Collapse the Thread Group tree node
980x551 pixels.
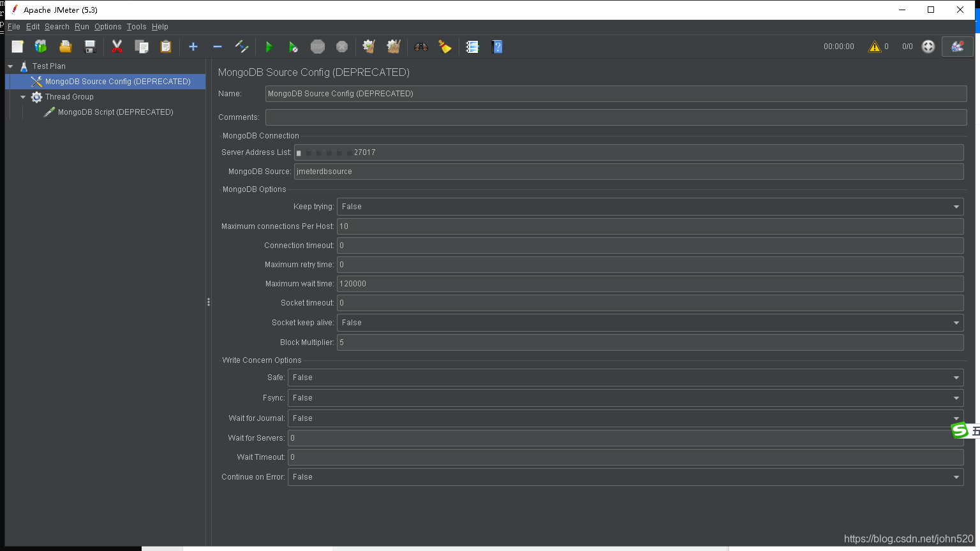[23, 97]
